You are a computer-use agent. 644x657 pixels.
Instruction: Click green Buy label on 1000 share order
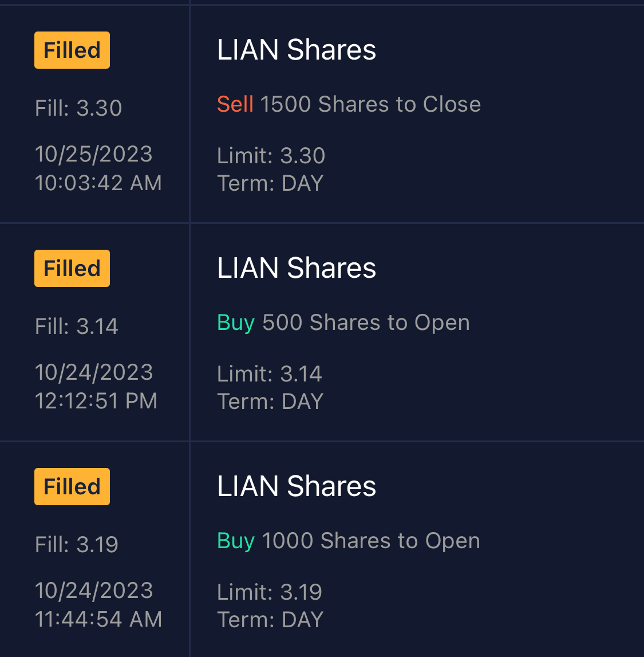[236, 541]
